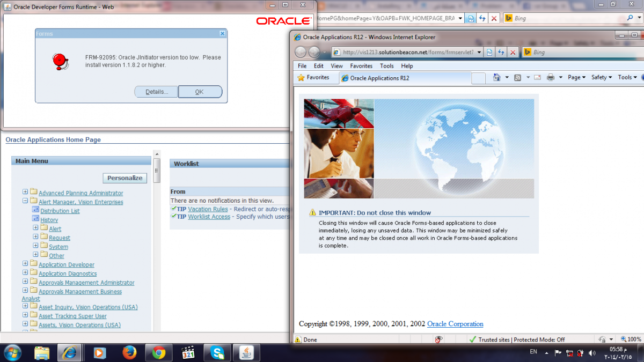This screenshot has height=362, width=644.
Task: Open Firefox from the taskbar
Action: pyautogui.click(x=129, y=352)
